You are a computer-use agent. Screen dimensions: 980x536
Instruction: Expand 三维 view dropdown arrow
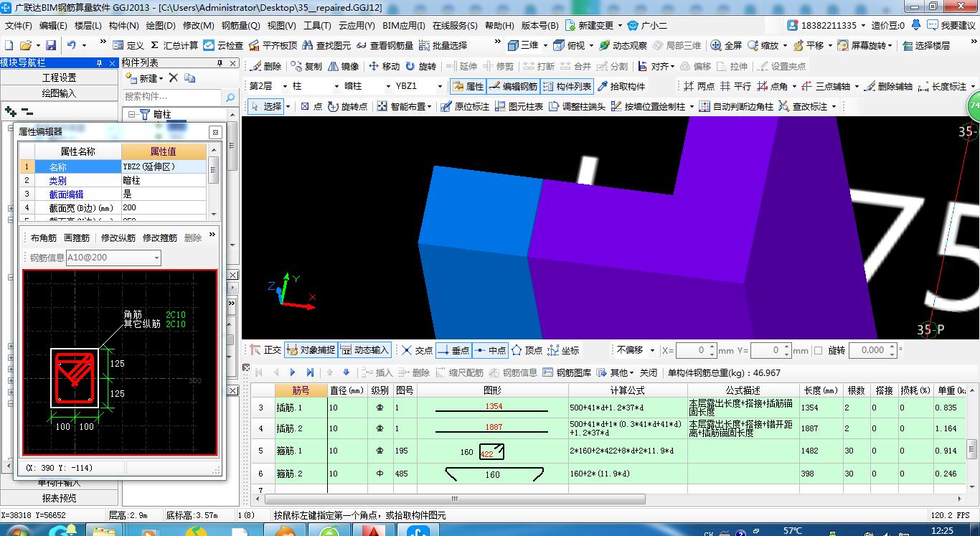tap(545, 45)
